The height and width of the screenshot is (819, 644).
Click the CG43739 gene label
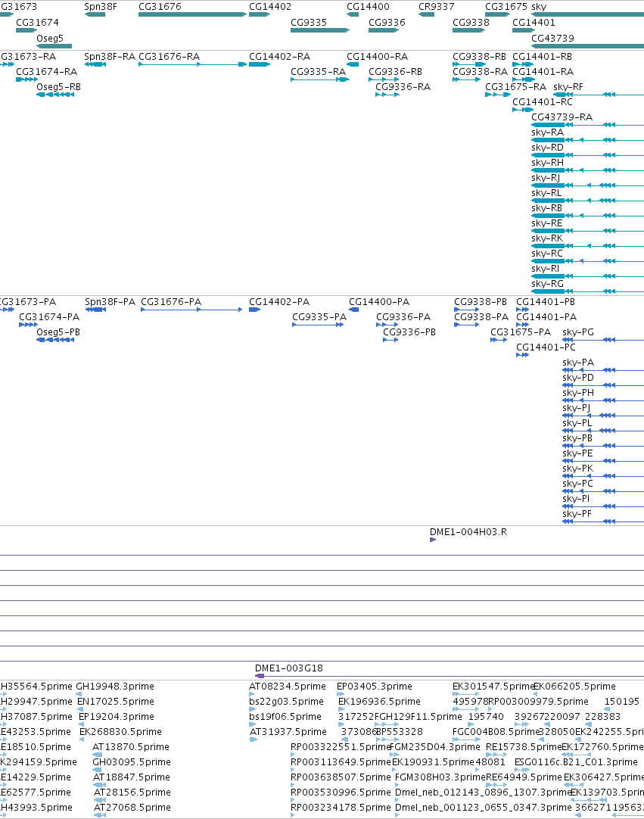click(x=552, y=38)
